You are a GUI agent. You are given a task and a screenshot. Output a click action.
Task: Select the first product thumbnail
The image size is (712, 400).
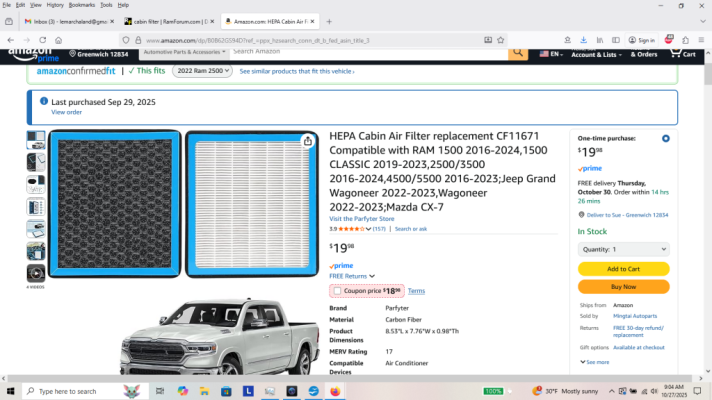[35, 140]
